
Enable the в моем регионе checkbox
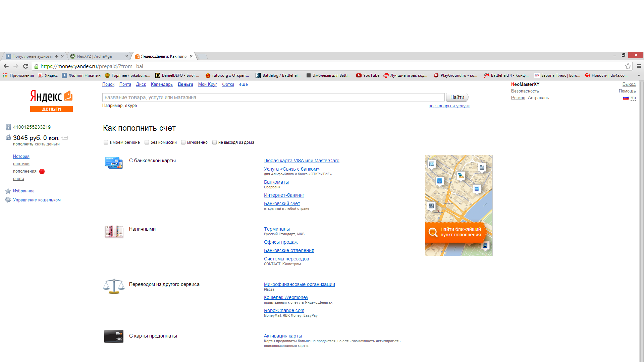pyautogui.click(x=106, y=142)
